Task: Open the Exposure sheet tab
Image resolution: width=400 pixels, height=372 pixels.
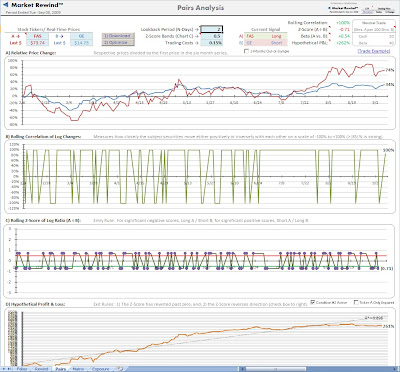Action: pos(101,369)
